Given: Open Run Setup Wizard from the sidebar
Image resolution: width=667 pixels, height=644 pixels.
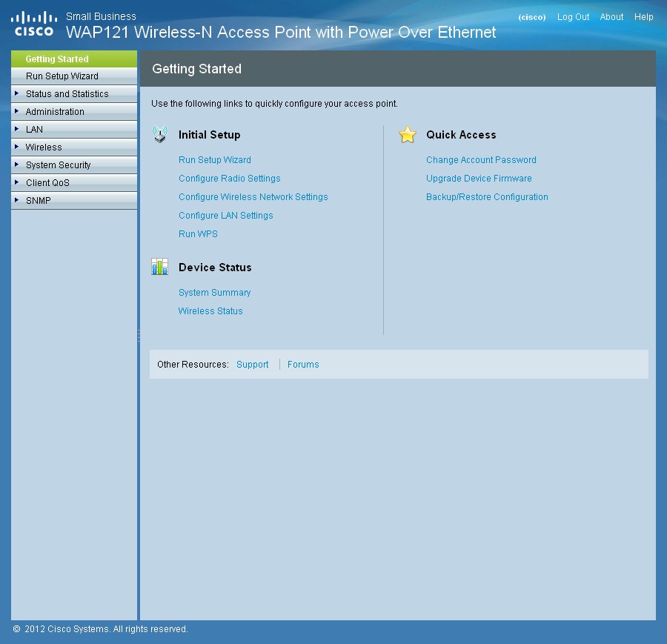Looking at the screenshot, I should (74, 76).
